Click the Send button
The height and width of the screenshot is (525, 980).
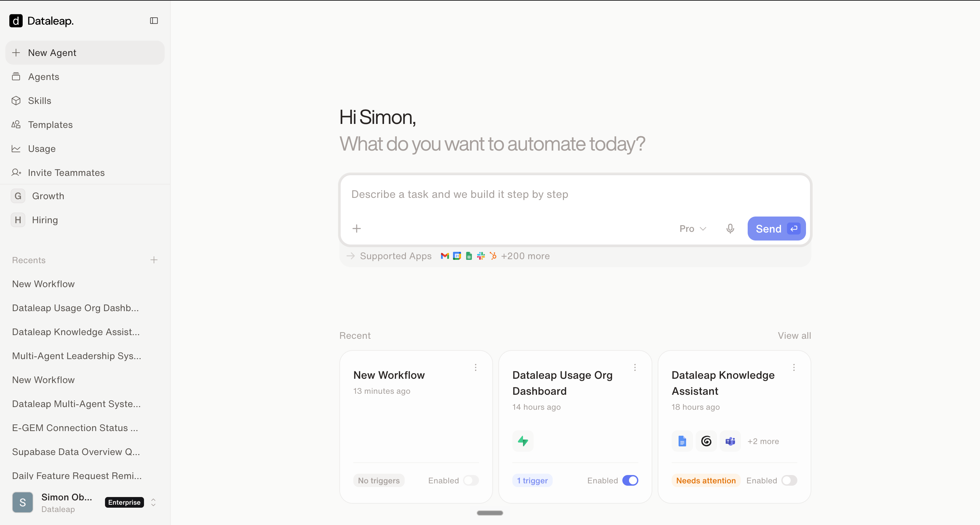(776, 229)
